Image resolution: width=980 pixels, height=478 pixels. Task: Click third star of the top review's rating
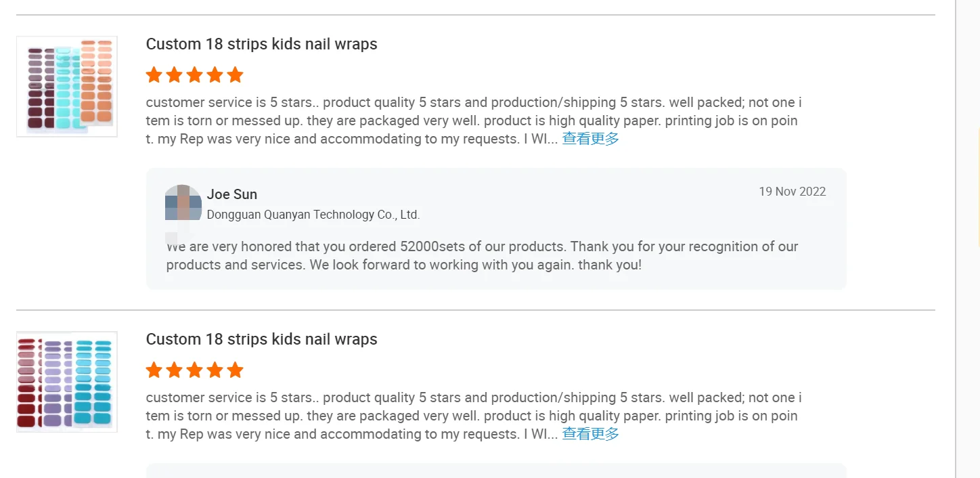click(195, 75)
